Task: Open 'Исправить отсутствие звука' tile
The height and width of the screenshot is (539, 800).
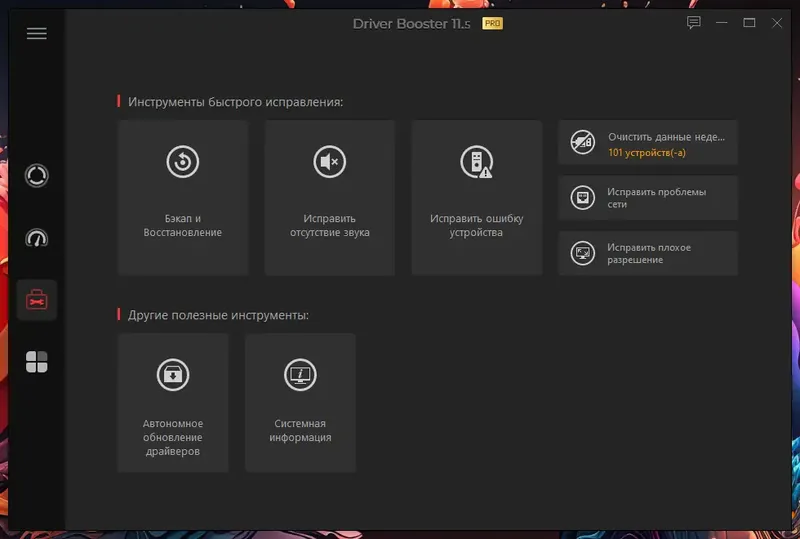Action: (330, 198)
